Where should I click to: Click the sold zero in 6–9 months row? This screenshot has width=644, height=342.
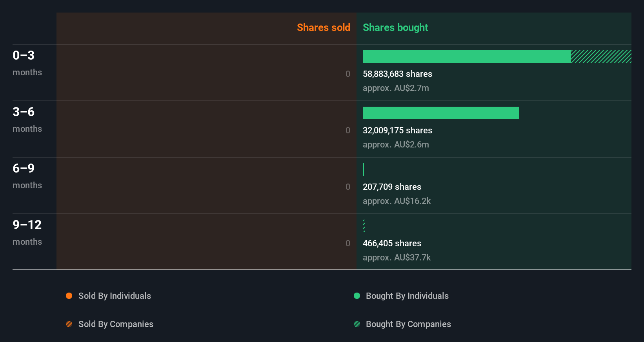tap(348, 187)
